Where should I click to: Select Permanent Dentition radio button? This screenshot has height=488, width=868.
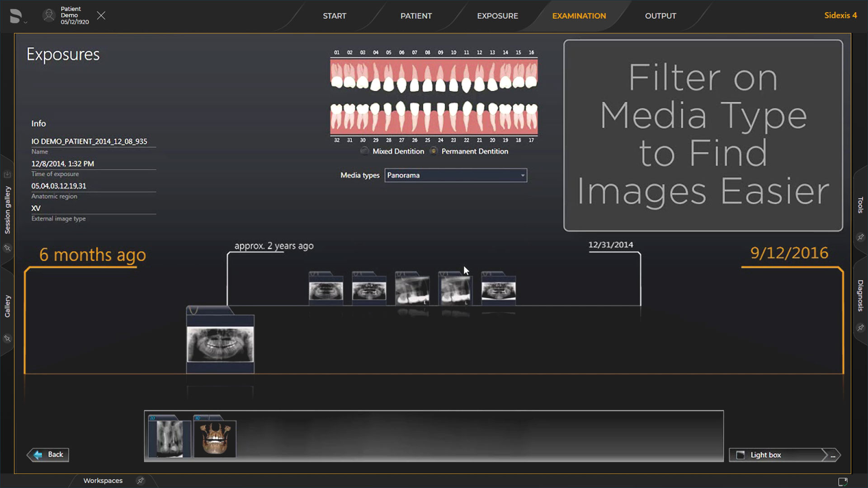(x=434, y=151)
